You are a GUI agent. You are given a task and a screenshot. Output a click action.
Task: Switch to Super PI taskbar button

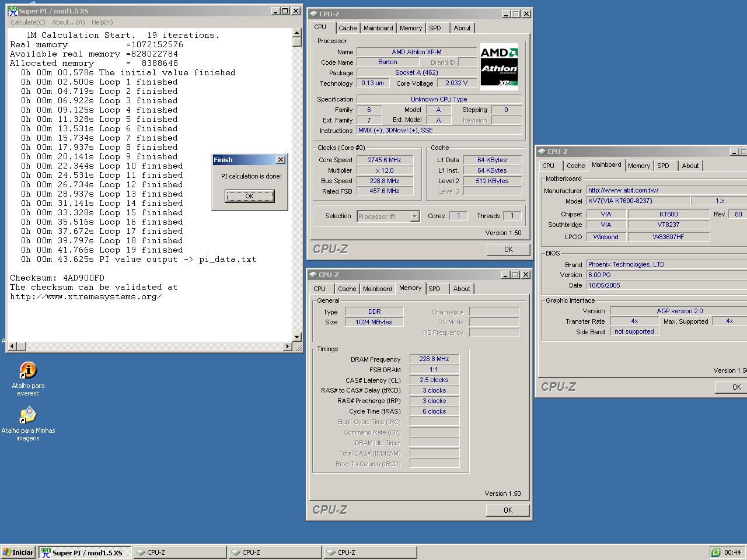85,552
